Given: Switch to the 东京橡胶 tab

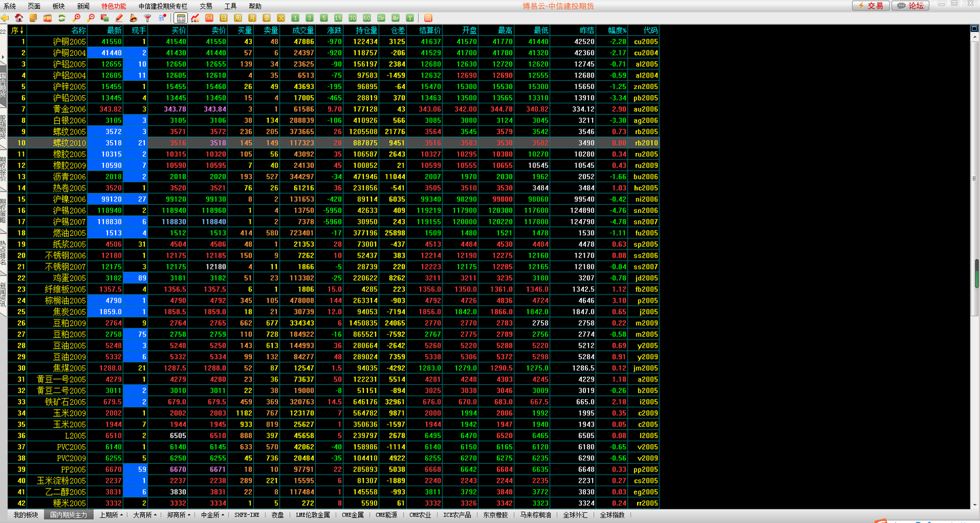Looking at the screenshot, I should 495,515.
